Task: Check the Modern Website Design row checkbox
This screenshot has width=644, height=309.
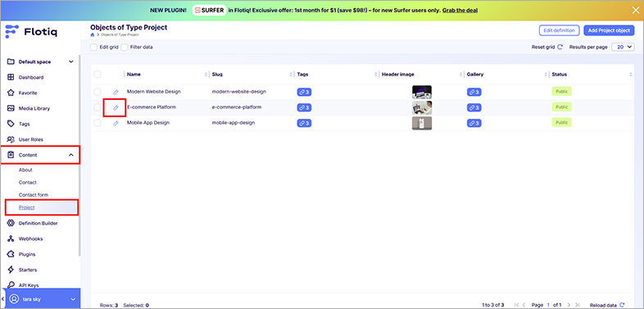Action: (98, 92)
